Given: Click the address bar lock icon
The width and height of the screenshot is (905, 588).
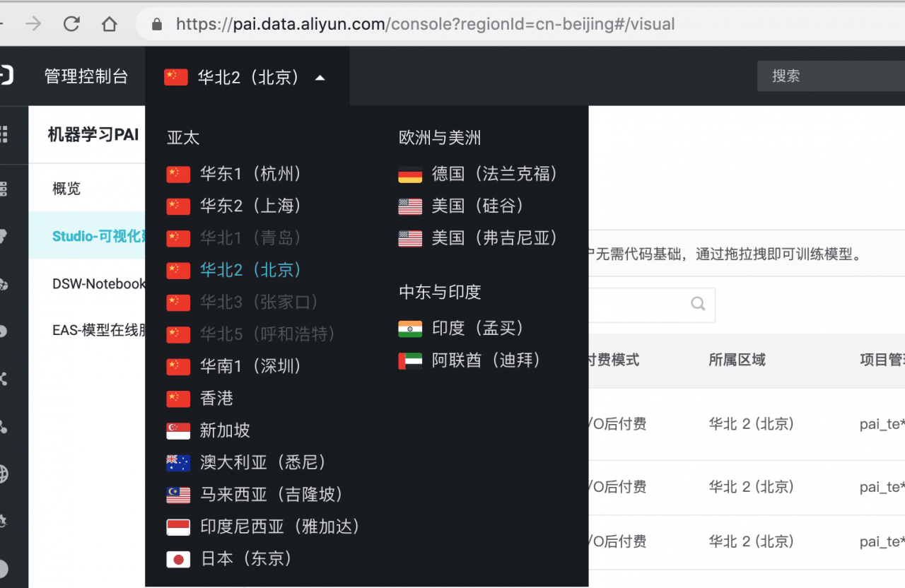Looking at the screenshot, I should (x=157, y=25).
